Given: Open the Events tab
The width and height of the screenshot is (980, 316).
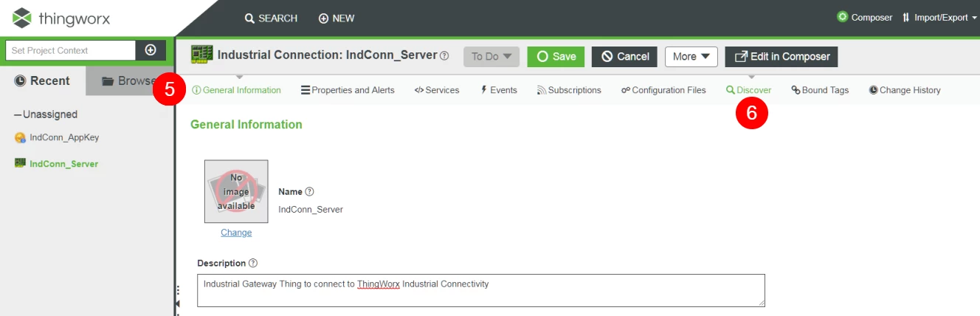Looking at the screenshot, I should [499, 90].
